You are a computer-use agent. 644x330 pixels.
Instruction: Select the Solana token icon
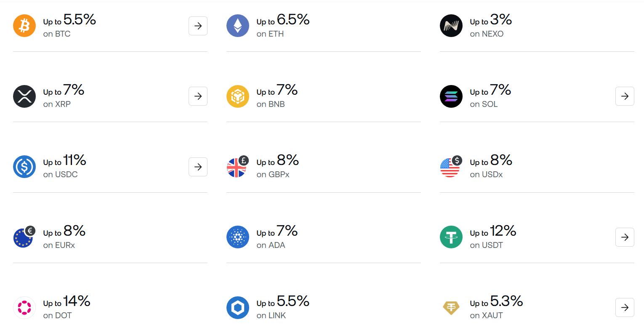pos(451,96)
